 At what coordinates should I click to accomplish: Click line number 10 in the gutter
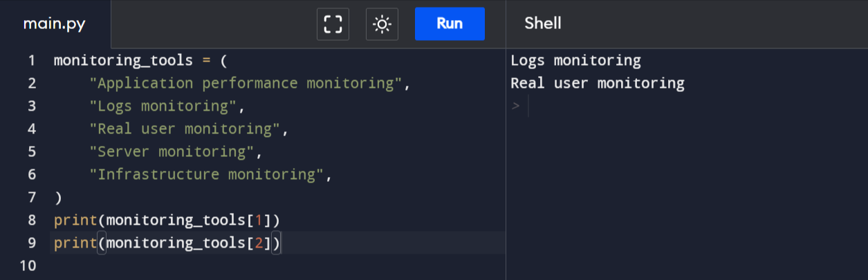(x=27, y=265)
